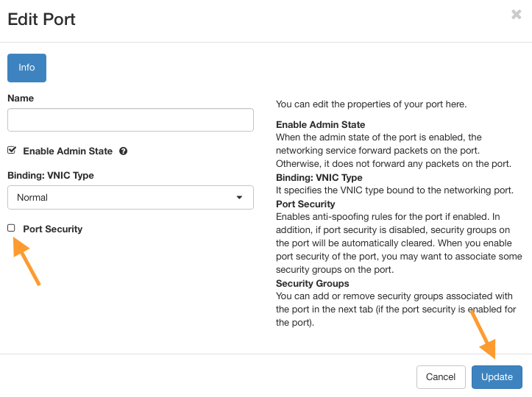Click the Enable Admin State label on the form
The height and width of the screenshot is (397, 532).
(x=68, y=151)
